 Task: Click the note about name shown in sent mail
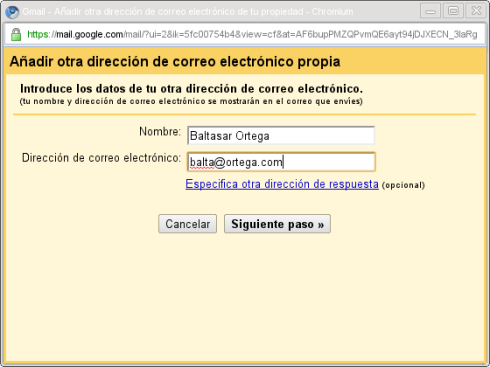point(191,101)
